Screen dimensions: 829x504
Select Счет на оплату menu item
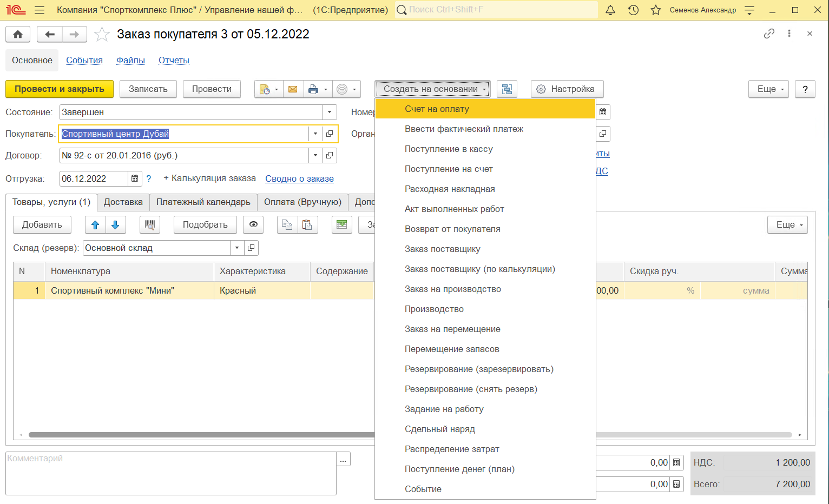click(485, 109)
